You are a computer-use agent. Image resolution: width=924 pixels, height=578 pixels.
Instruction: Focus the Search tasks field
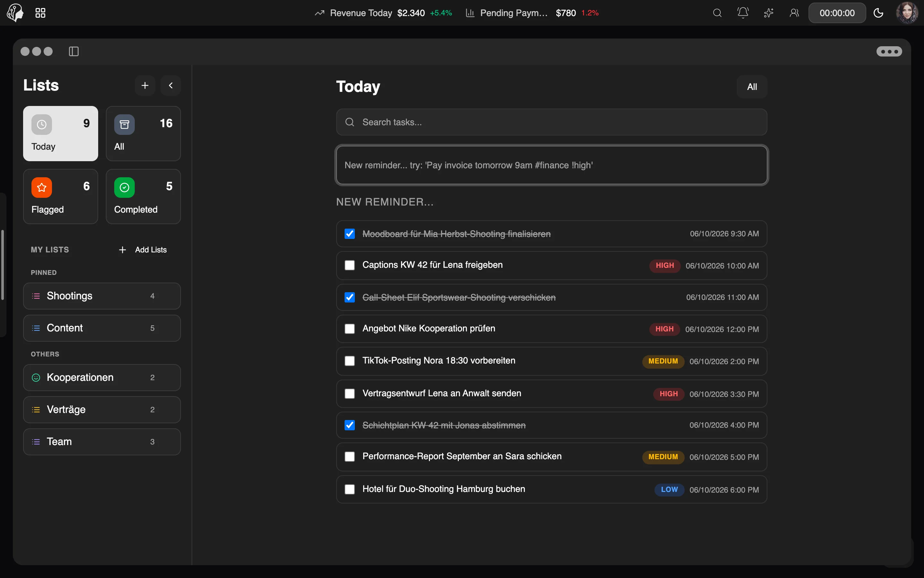point(552,122)
